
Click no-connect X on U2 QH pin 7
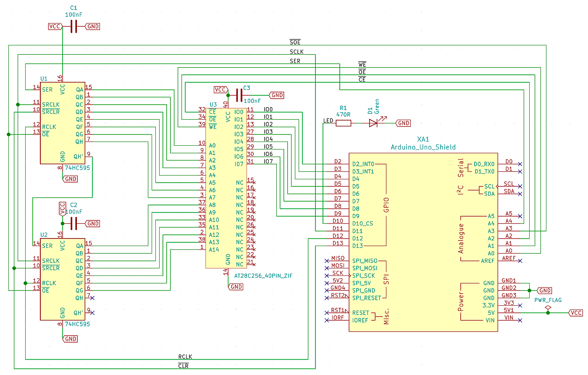pyautogui.click(x=92, y=298)
